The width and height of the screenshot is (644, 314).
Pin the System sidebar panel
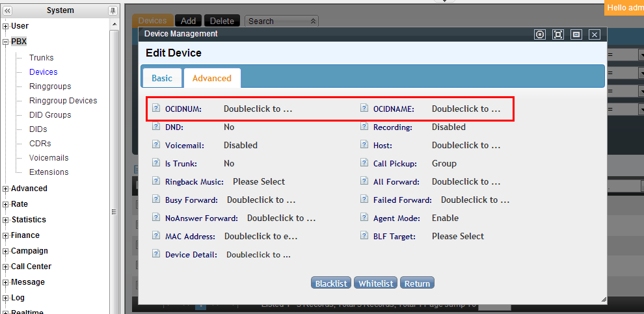[113, 10]
